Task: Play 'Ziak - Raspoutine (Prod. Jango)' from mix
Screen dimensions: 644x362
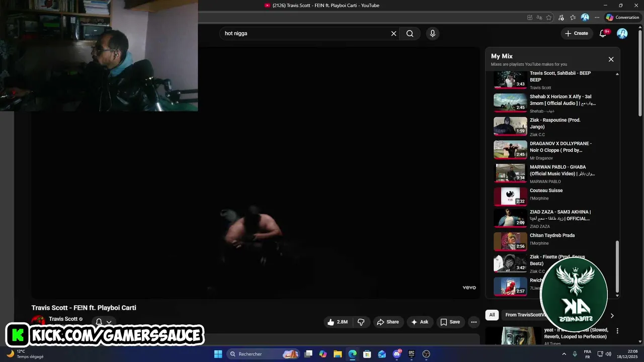Action: 555,124
